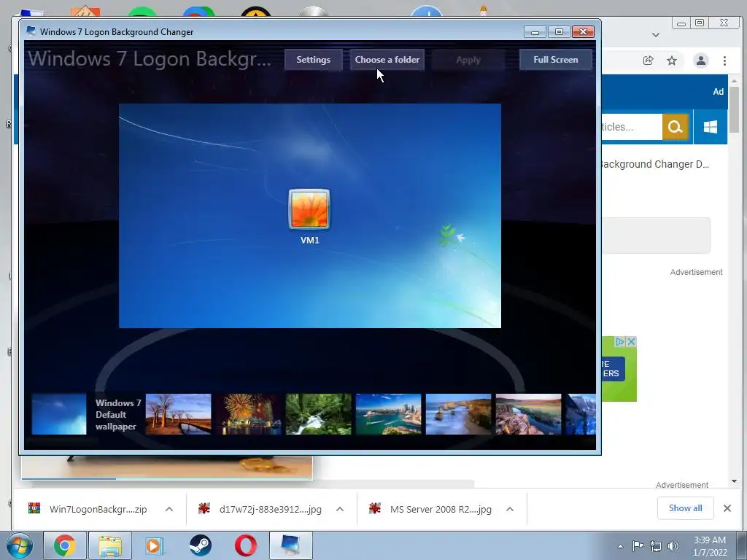Screen dimensions: 747x560
Task: Select the Windows 7 Default wallpaper thumbnail
Action: pyautogui.click(x=59, y=414)
